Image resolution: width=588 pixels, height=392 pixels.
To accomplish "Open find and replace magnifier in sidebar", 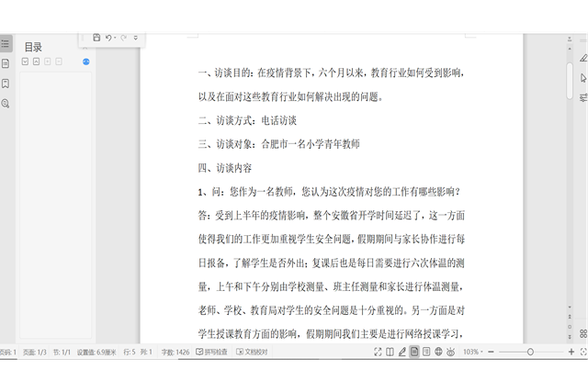I will (6, 104).
